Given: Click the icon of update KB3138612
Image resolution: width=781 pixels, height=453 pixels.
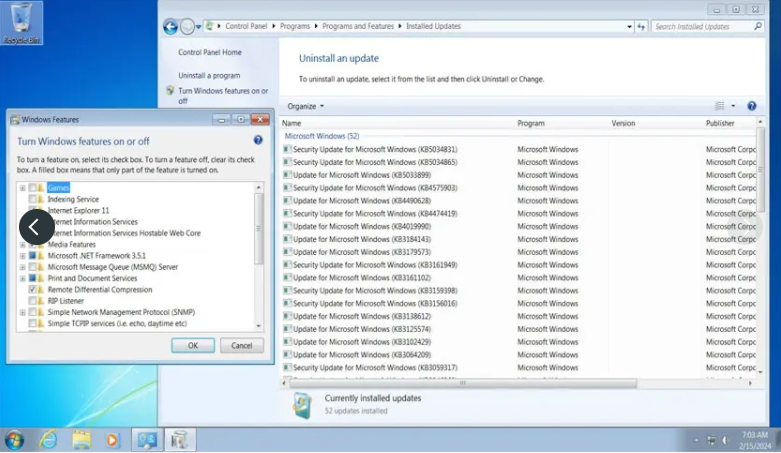Looking at the screenshot, I should [x=287, y=316].
